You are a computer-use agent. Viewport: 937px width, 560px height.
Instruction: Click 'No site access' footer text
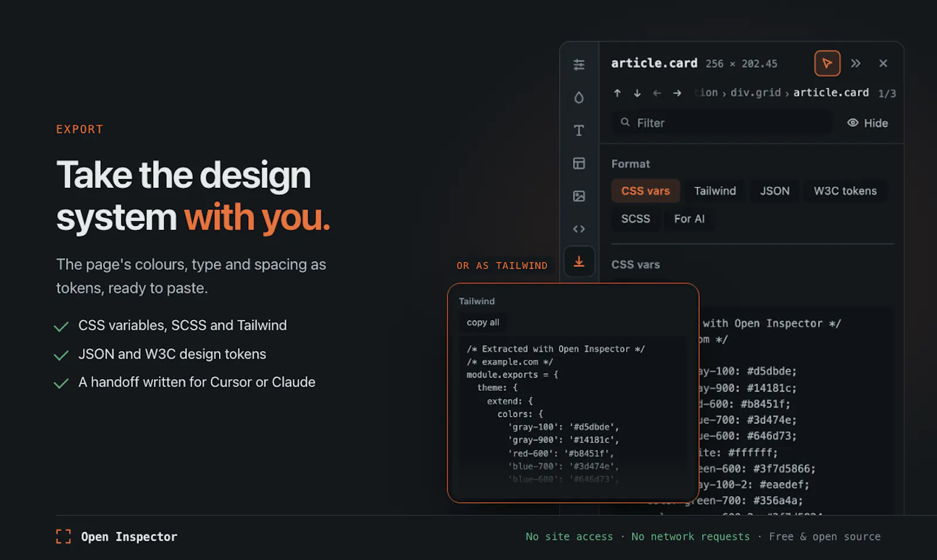(569, 537)
